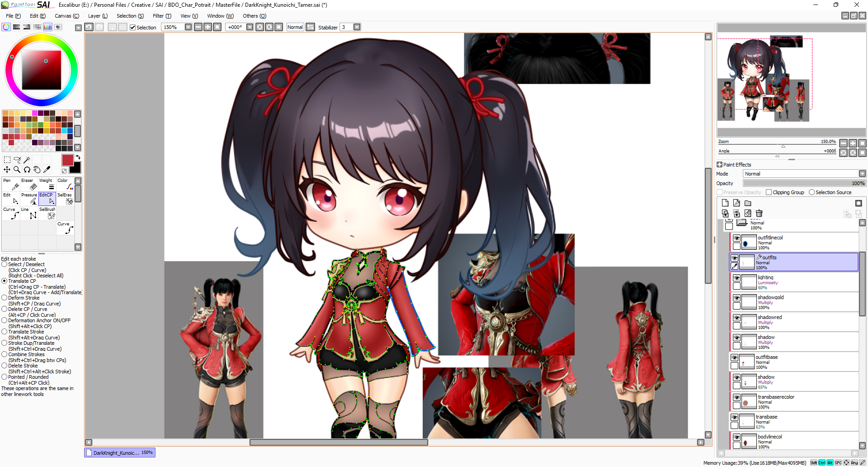Open the Layer menu
868x467 pixels.
coord(98,16)
